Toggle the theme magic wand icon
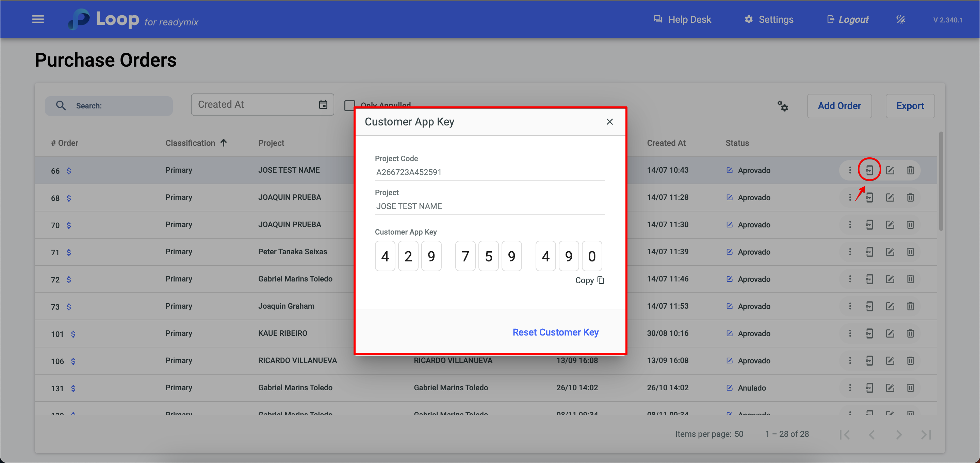 [900, 19]
